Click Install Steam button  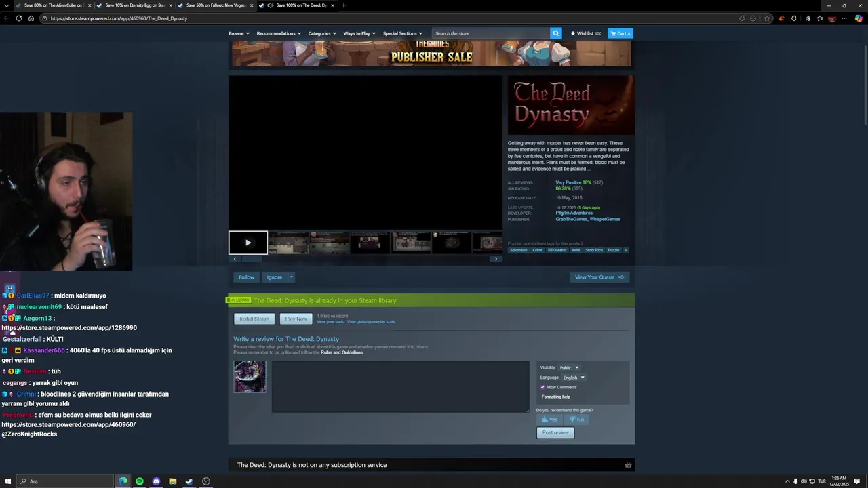point(254,319)
